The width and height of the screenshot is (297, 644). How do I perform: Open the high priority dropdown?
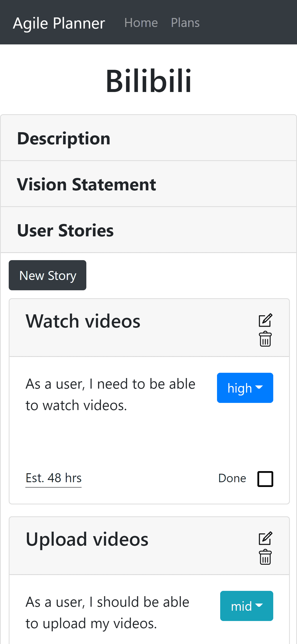(245, 388)
